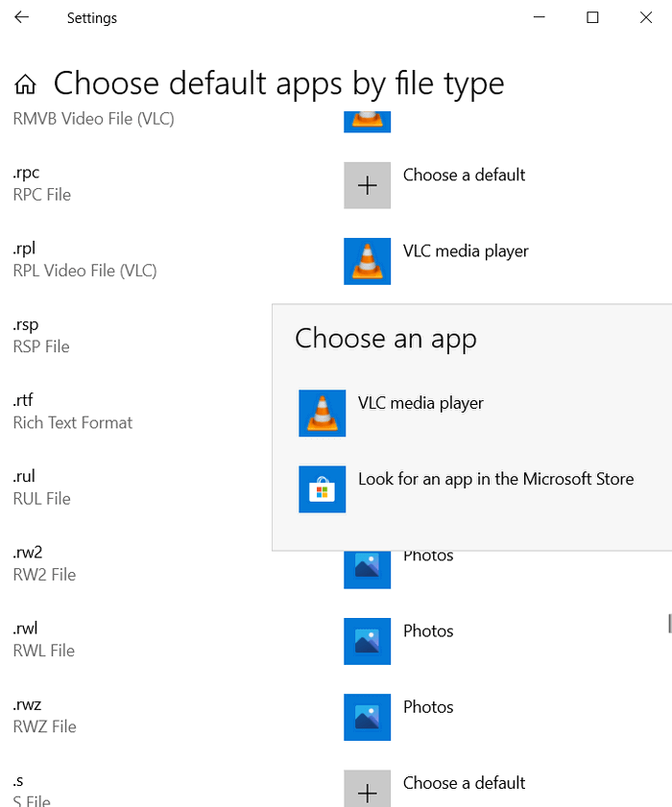
Task: Click 'VLC media player' label for .rpl
Action: (x=466, y=251)
